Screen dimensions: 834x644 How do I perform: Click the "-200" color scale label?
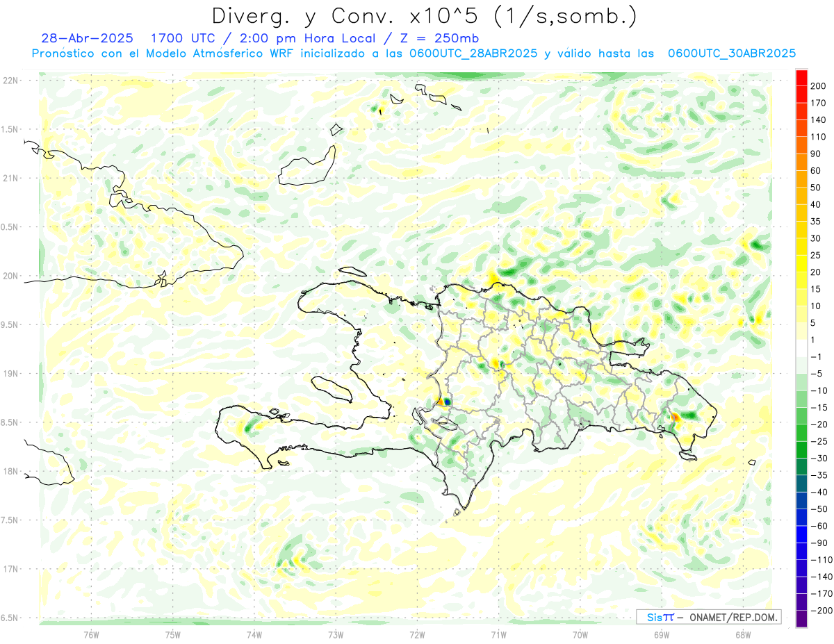(821, 611)
